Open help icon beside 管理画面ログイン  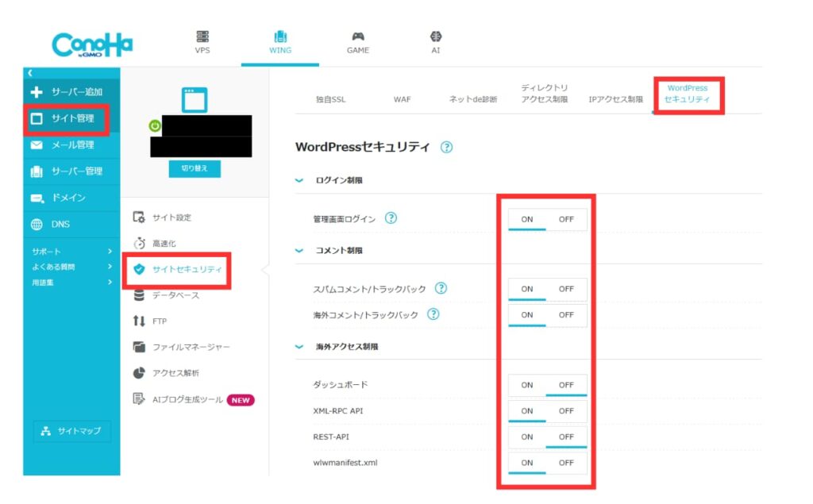[391, 218]
